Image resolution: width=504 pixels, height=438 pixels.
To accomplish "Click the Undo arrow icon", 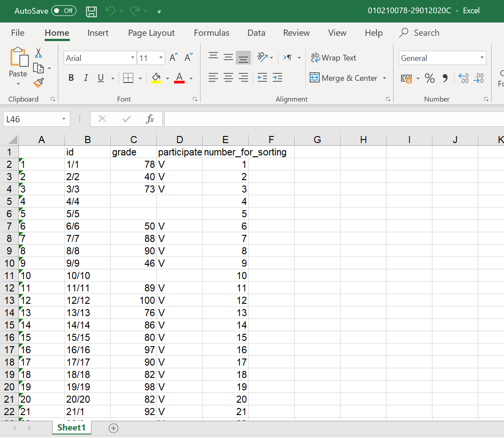I will pos(110,11).
